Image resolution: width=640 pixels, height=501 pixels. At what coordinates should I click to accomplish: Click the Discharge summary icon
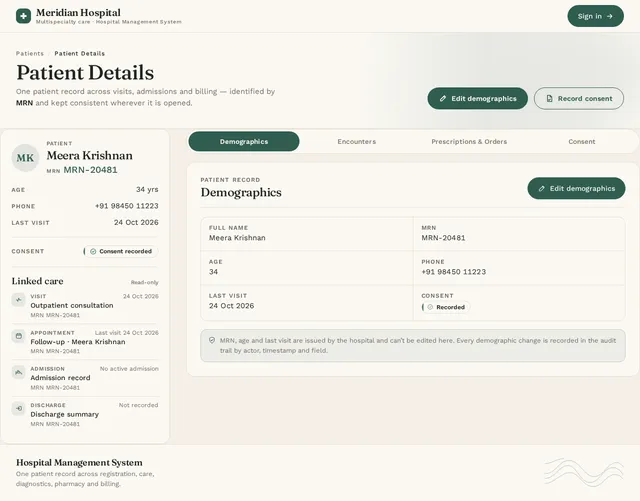[18, 408]
